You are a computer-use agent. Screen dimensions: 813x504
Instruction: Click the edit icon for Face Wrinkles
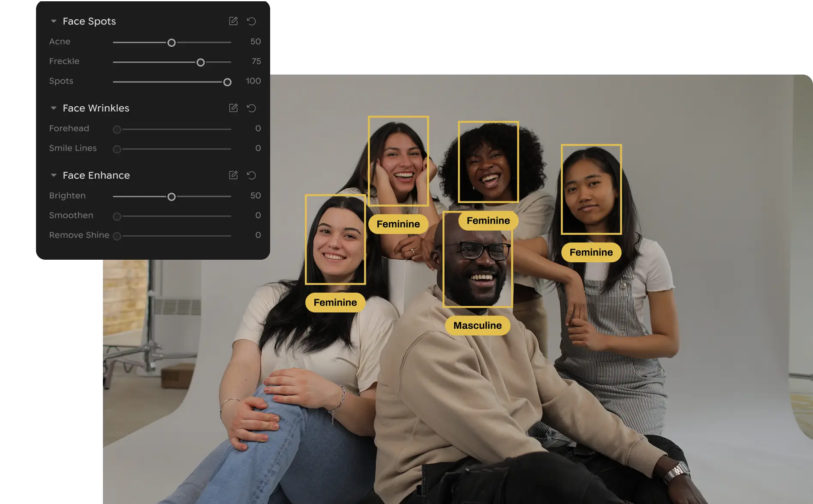(x=233, y=108)
